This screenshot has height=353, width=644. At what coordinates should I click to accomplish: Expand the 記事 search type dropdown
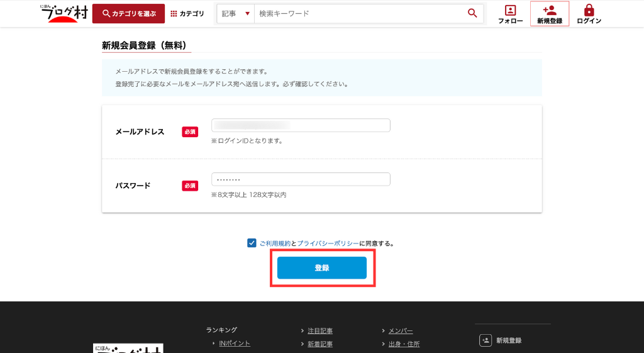point(236,14)
